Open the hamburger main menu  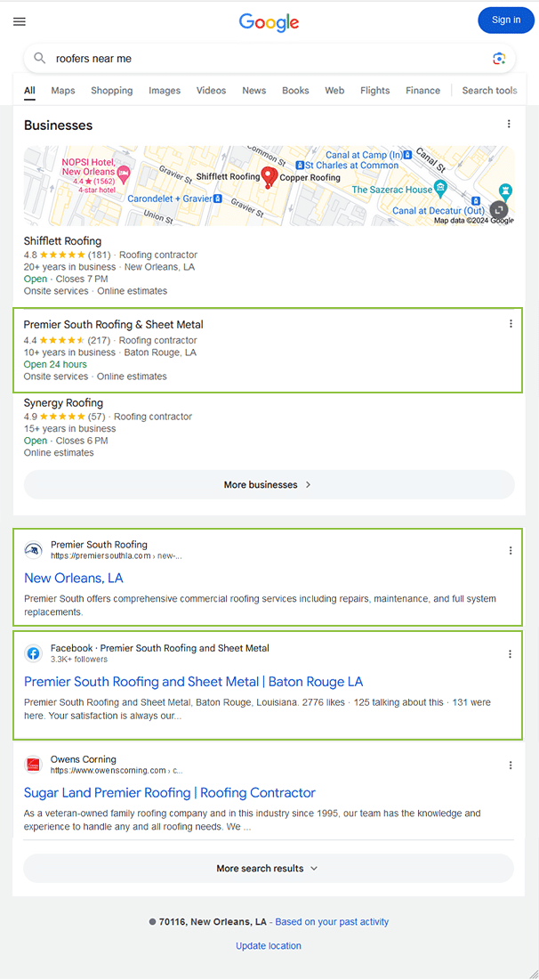click(x=20, y=21)
